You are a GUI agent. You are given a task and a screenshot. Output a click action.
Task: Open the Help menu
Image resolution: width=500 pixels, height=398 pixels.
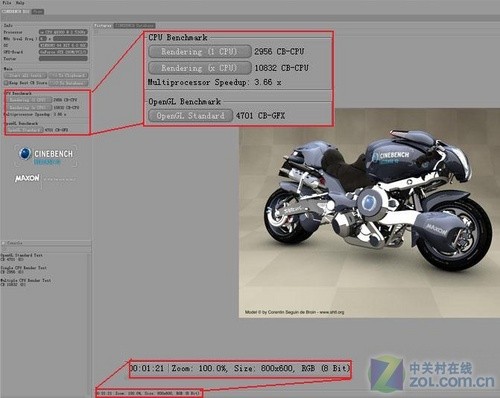pyautogui.click(x=20, y=3)
